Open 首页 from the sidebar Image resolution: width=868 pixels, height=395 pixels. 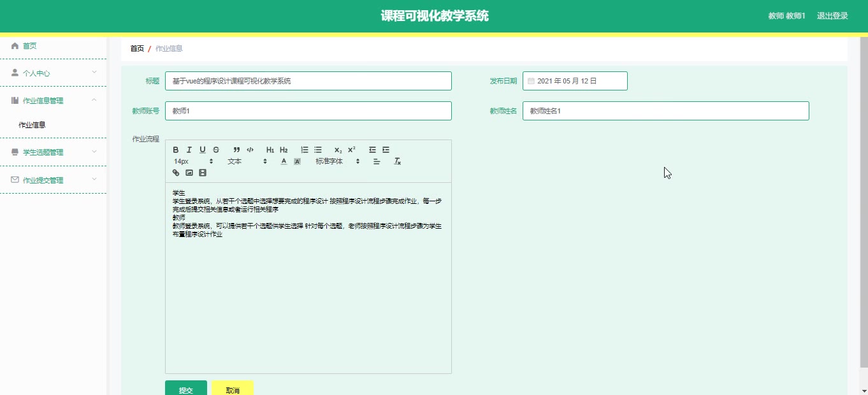coord(29,45)
